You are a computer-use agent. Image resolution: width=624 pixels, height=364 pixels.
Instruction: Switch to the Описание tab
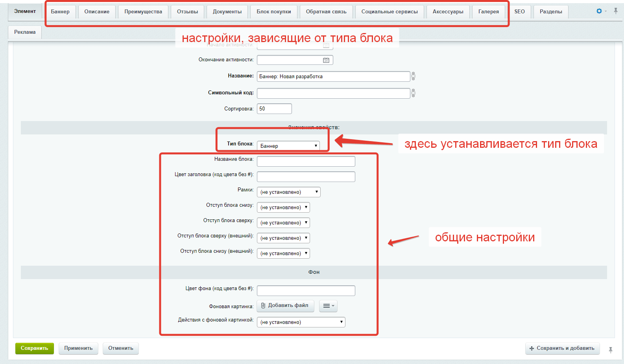pos(97,12)
